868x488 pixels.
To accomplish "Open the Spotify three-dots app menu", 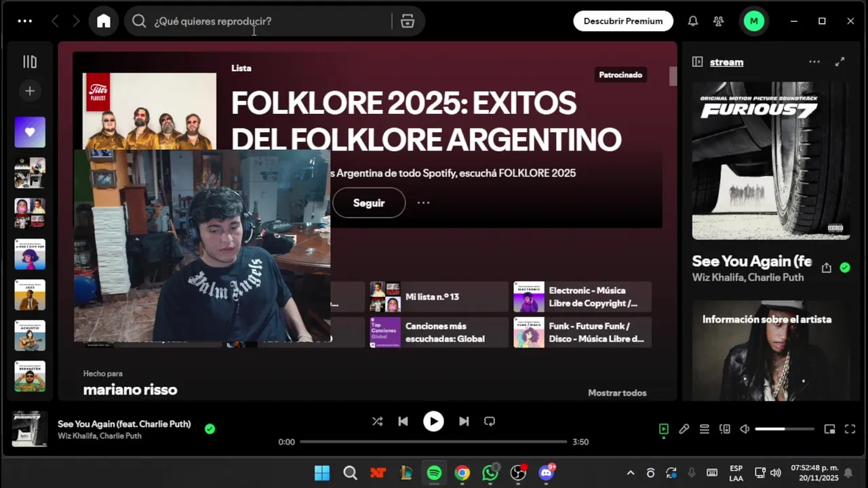I will 25,21.
